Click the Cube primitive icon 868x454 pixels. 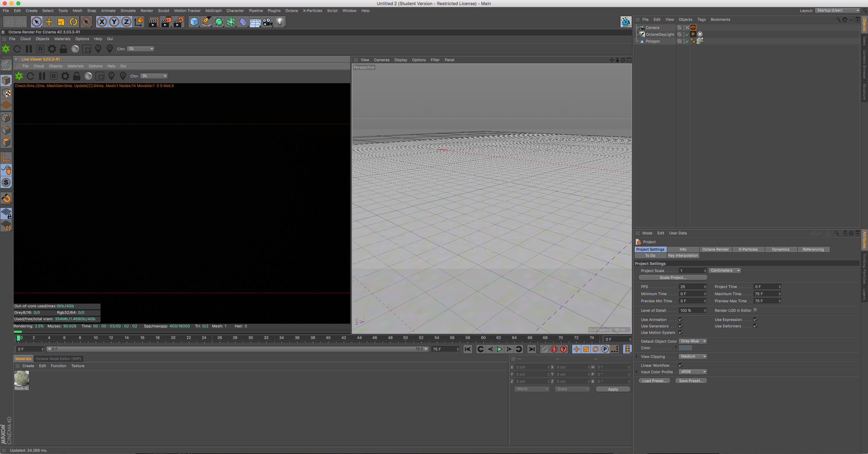[x=194, y=22]
